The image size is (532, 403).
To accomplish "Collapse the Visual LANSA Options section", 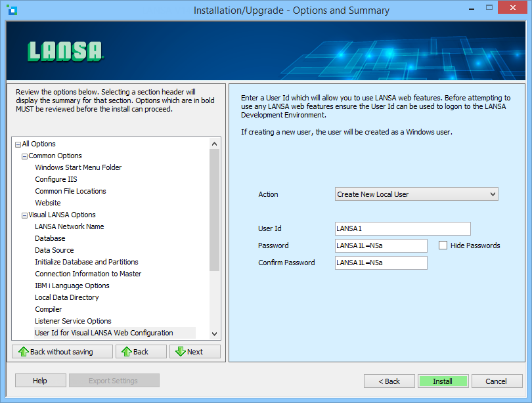I will click(24, 215).
